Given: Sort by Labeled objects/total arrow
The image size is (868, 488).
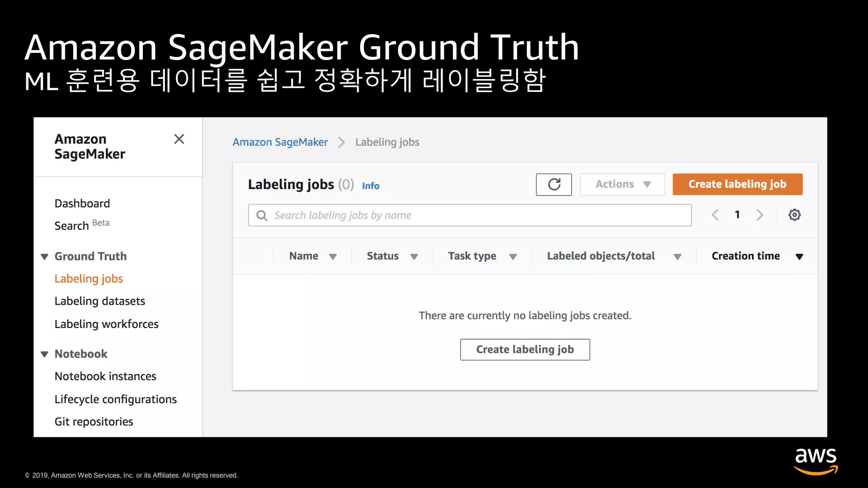Looking at the screenshot, I should (677, 257).
